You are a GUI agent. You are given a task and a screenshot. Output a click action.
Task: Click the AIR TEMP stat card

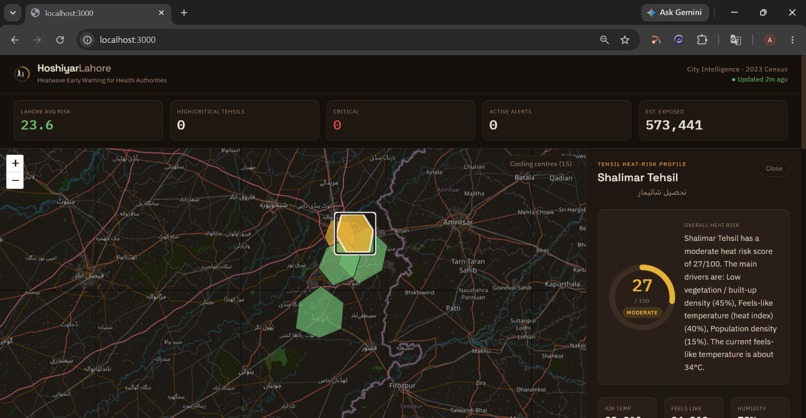coord(627,408)
